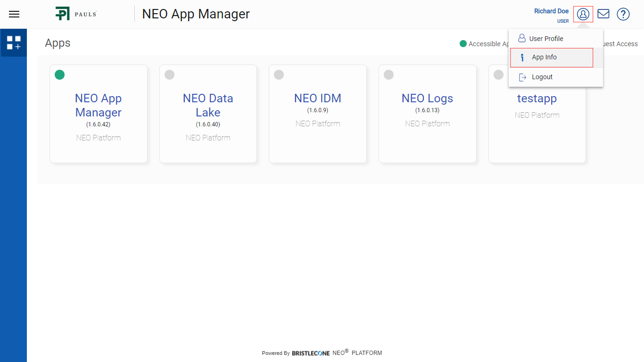Click grey status dot on NEO IDM
This screenshot has height=362, width=644.
(279, 74)
